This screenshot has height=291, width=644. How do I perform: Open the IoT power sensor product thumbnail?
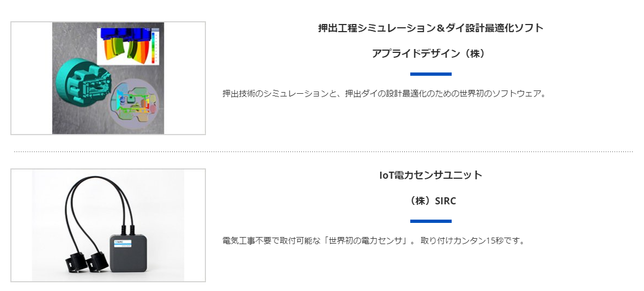(x=108, y=225)
